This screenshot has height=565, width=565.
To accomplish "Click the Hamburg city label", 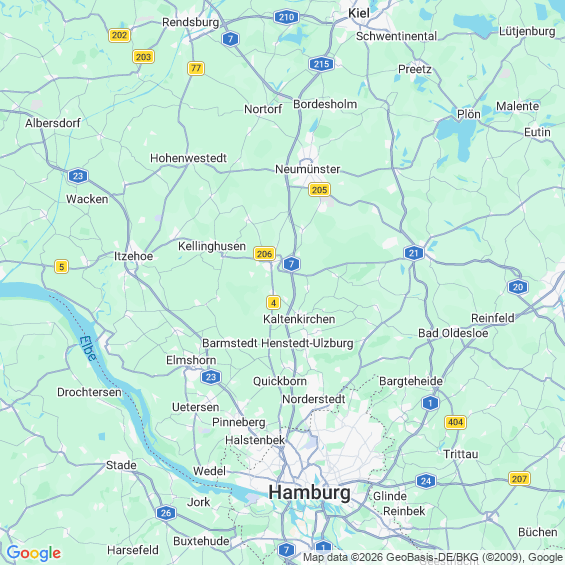I will pos(309,492).
